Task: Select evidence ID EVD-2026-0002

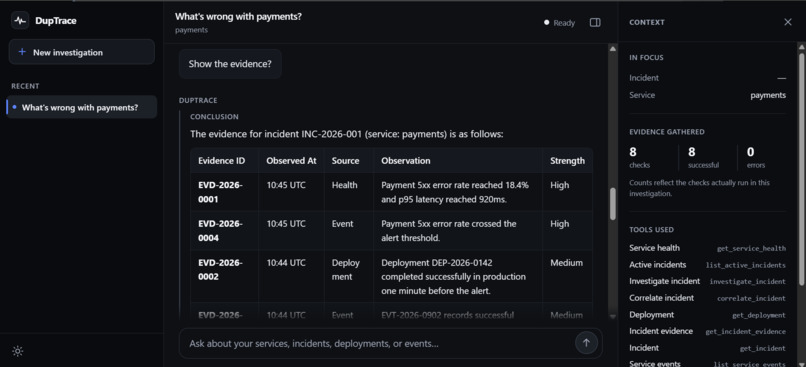Action: [220, 269]
